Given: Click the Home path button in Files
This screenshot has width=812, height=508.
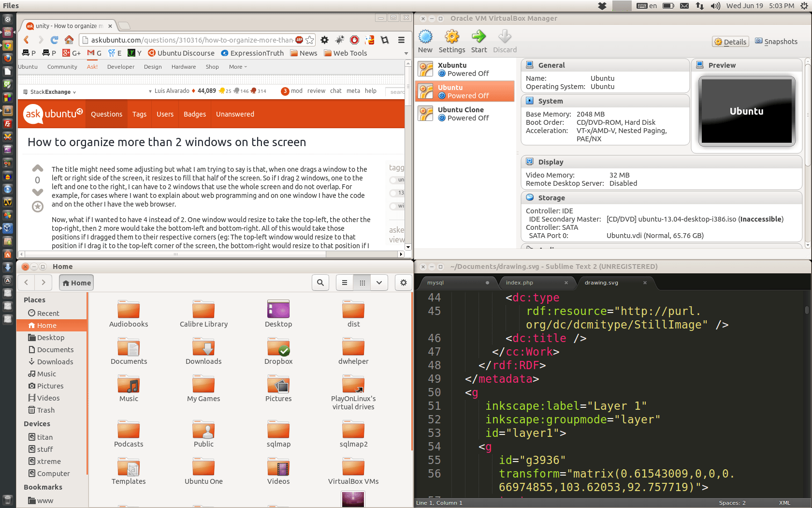Looking at the screenshot, I should click(x=76, y=283).
